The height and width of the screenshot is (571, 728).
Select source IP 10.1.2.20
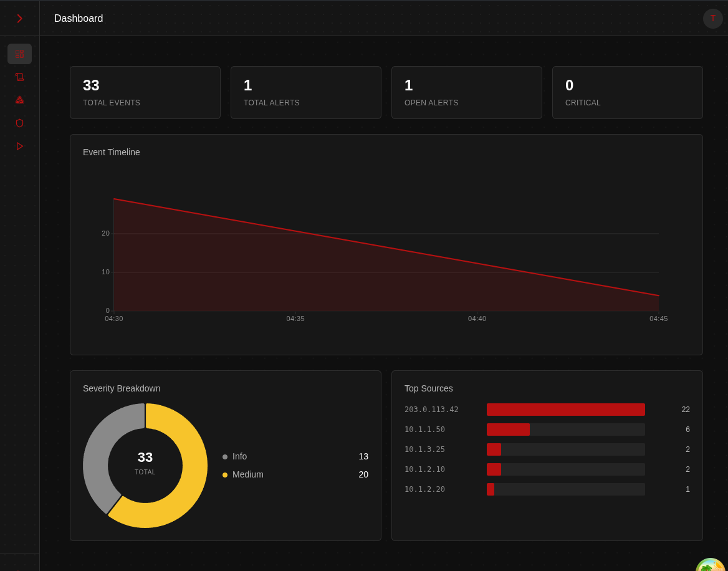[425, 489]
